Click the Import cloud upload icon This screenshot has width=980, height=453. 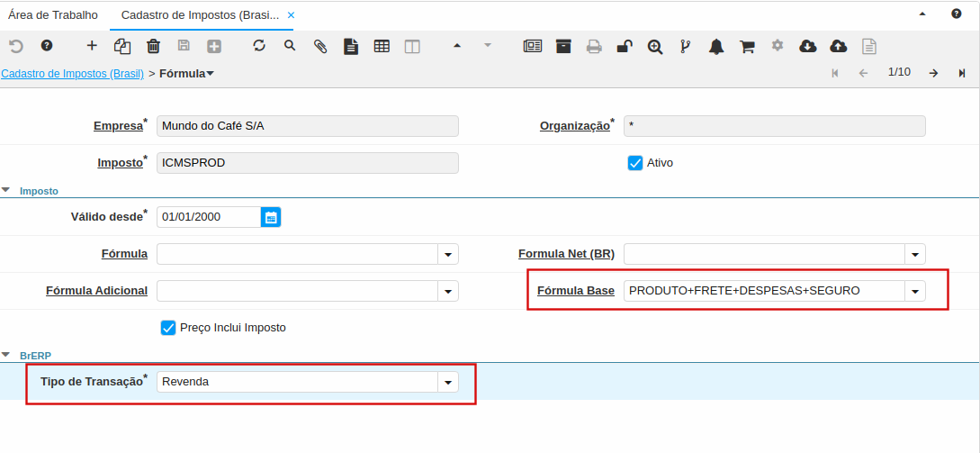pos(839,46)
